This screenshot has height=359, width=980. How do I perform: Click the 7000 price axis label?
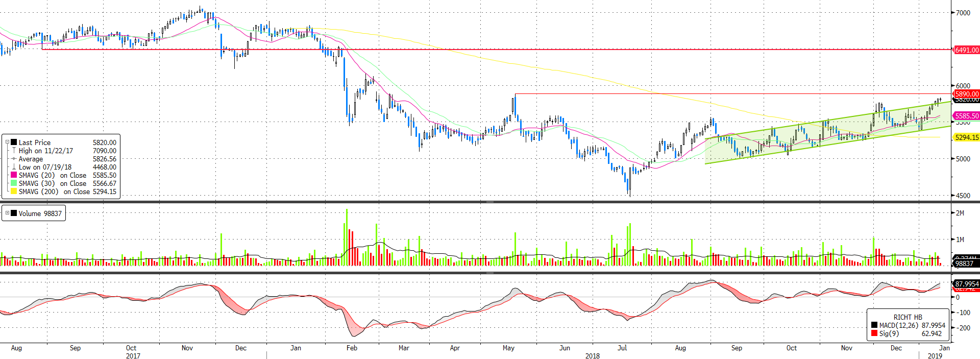click(x=963, y=13)
